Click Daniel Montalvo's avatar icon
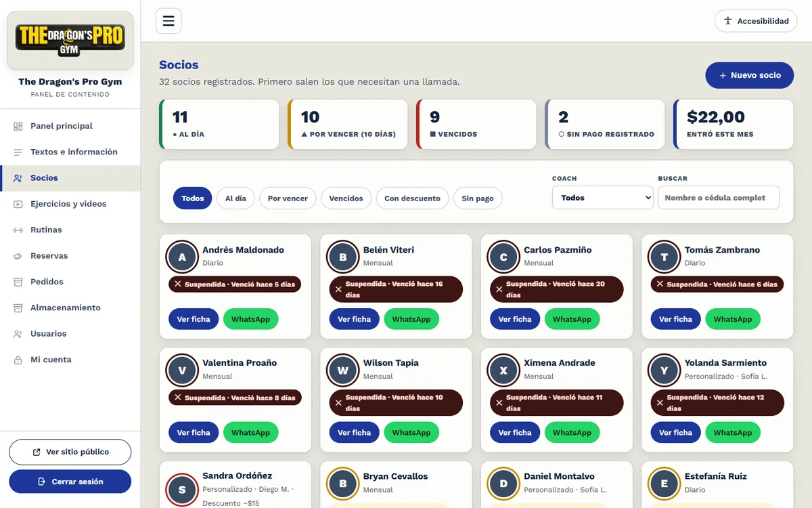This screenshot has height=508, width=812. pyautogui.click(x=503, y=484)
